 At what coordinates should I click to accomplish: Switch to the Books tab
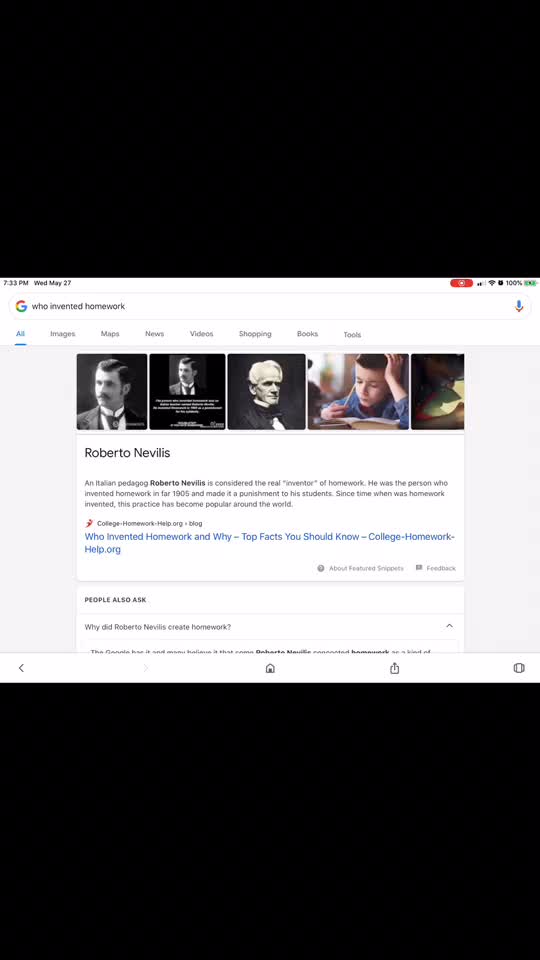(307, 334)
